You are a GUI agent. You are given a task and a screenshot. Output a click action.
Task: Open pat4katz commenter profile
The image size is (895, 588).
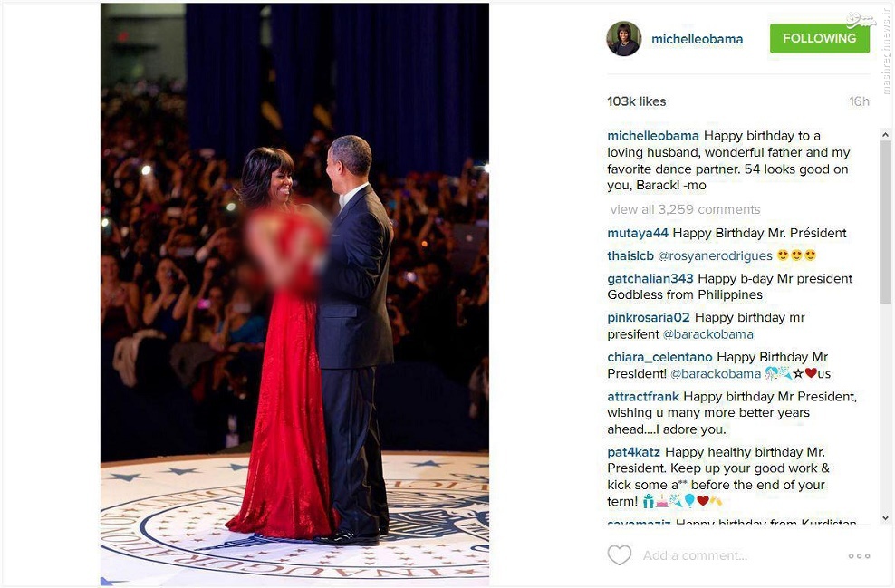(x=633, y=452)
